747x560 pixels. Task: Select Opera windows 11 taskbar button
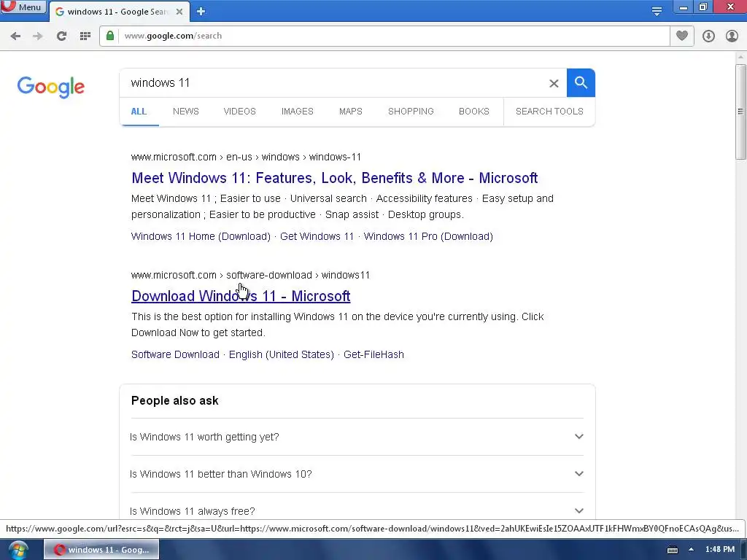[x=101, y=550]
